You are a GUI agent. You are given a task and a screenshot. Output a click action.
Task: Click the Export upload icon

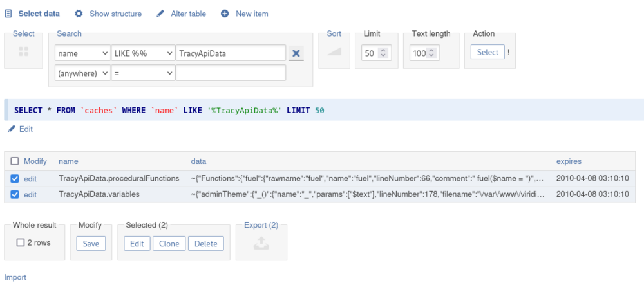coord(261,242)
